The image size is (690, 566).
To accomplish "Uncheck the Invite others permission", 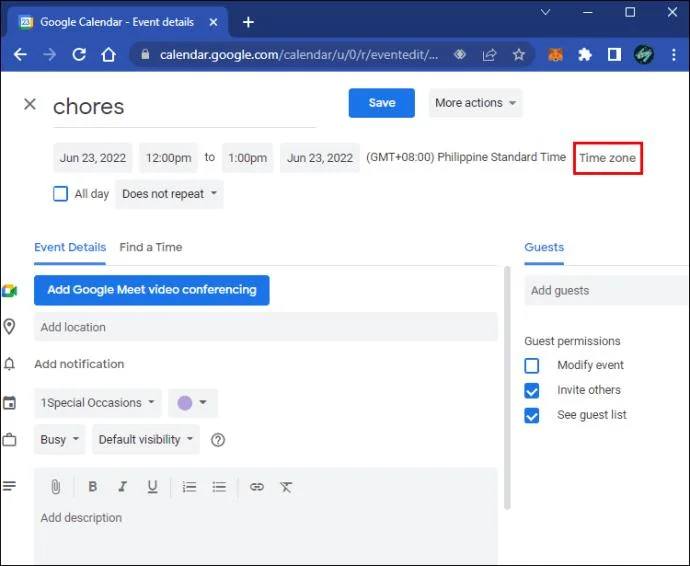I will [x=532, y=390].
